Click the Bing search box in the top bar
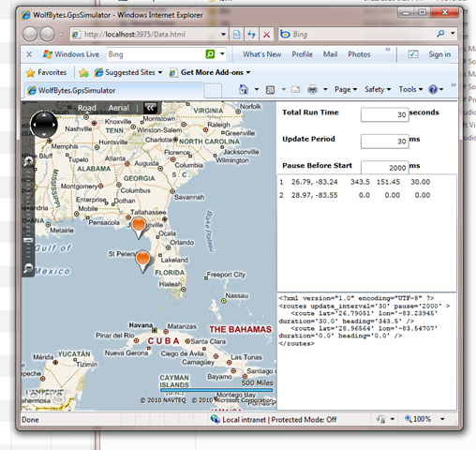The image size is (476, 450). 356,34
